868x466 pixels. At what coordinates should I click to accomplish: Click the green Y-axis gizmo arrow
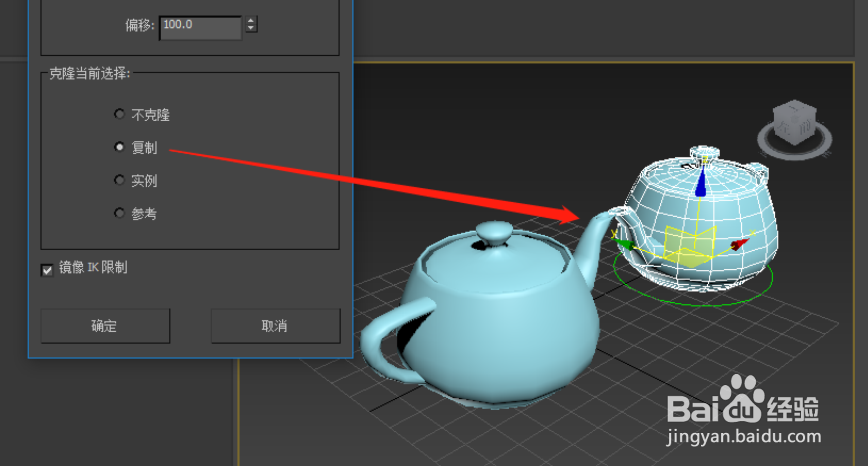tap(624, 245)
